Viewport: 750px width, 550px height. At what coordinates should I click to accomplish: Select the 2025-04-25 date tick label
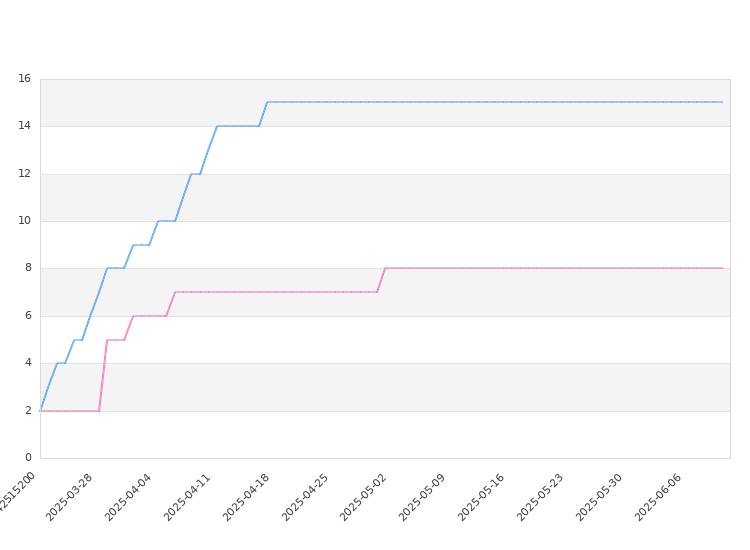click(306, 497)
